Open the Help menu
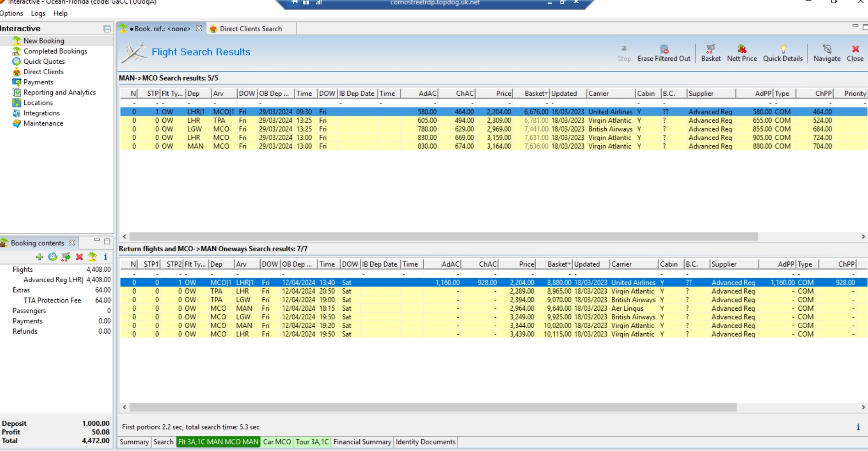 click(x=60, y=13)
